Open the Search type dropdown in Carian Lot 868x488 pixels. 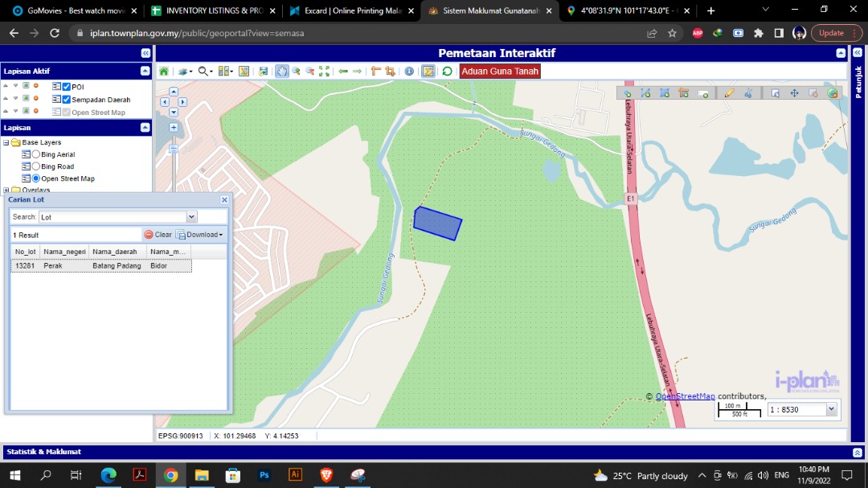click(191, 217)
